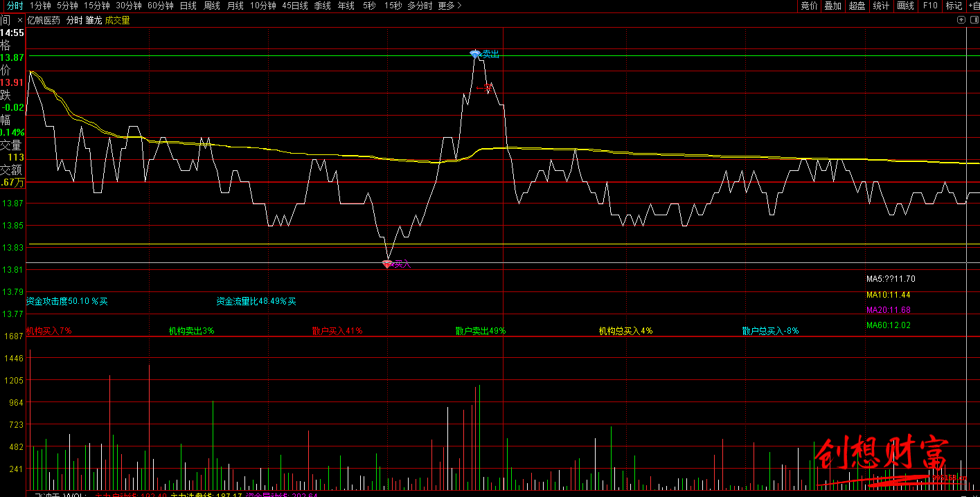Click the 亿帆医药 stock name label
The height and width of the screenshot is (497, 980).
(44, 21)
